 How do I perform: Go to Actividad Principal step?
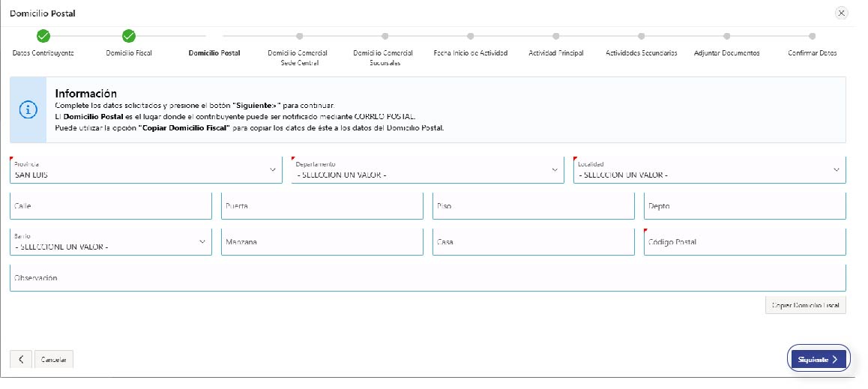(x=555, y=35)
